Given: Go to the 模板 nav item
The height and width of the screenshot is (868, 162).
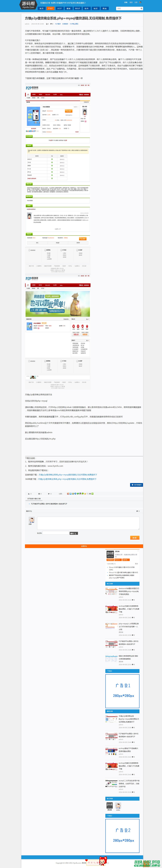Looking at the screenshot, I should (69, 8).
